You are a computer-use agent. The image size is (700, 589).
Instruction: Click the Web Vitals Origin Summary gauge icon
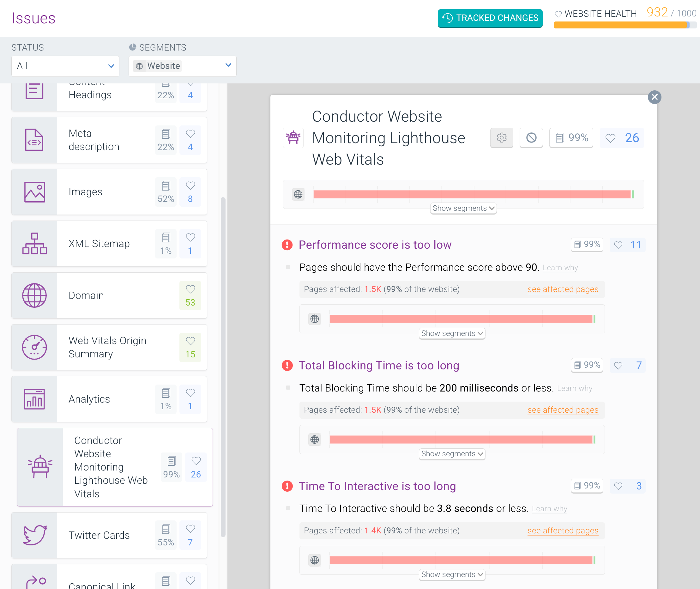pos(34,347)
